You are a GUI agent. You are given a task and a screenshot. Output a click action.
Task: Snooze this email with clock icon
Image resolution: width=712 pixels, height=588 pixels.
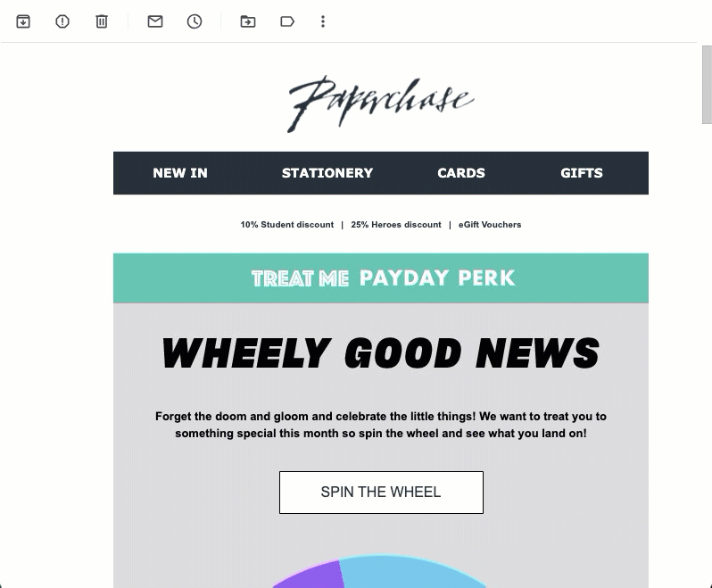[x=195, y=21]
